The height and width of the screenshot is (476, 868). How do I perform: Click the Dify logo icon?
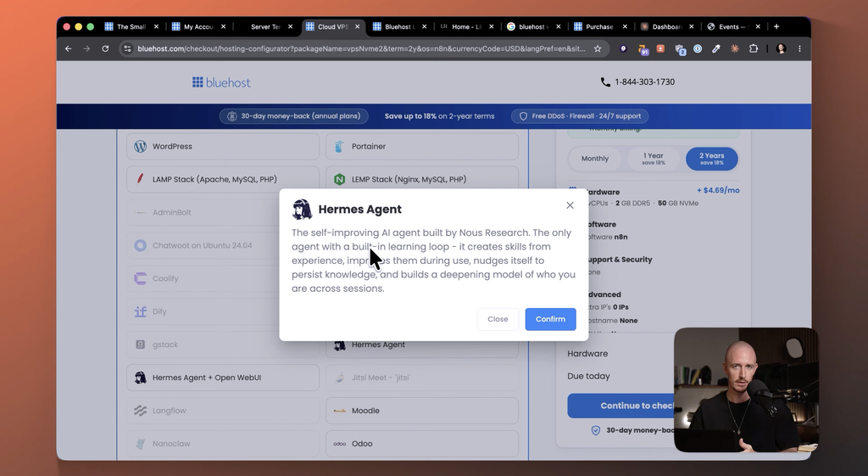[141, 311]
